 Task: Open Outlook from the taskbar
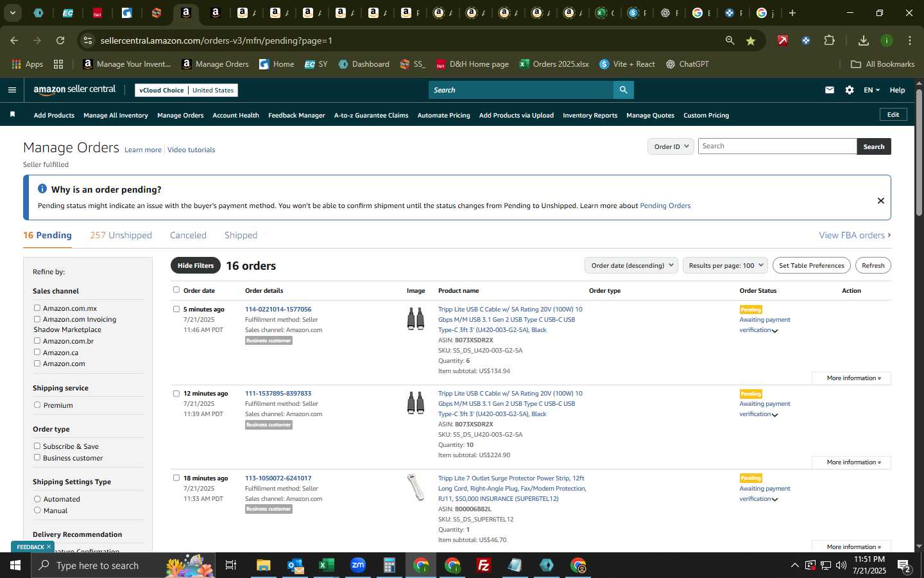pos(295,565)
